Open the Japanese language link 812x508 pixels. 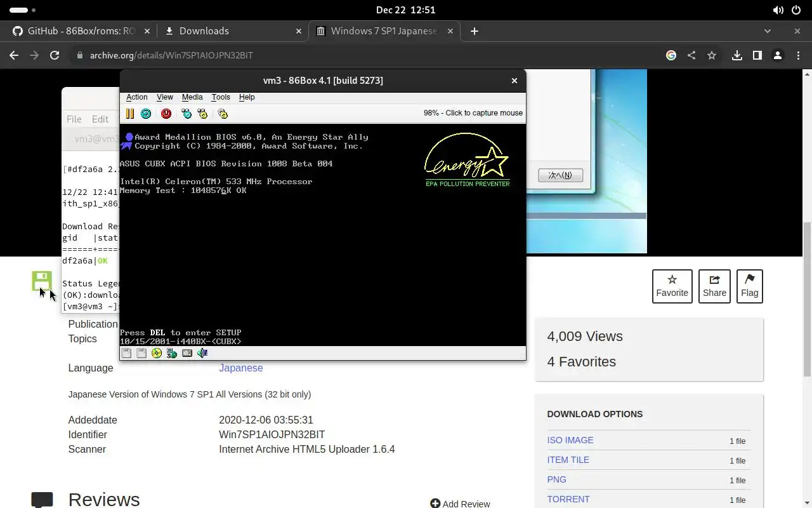[241, 368]
